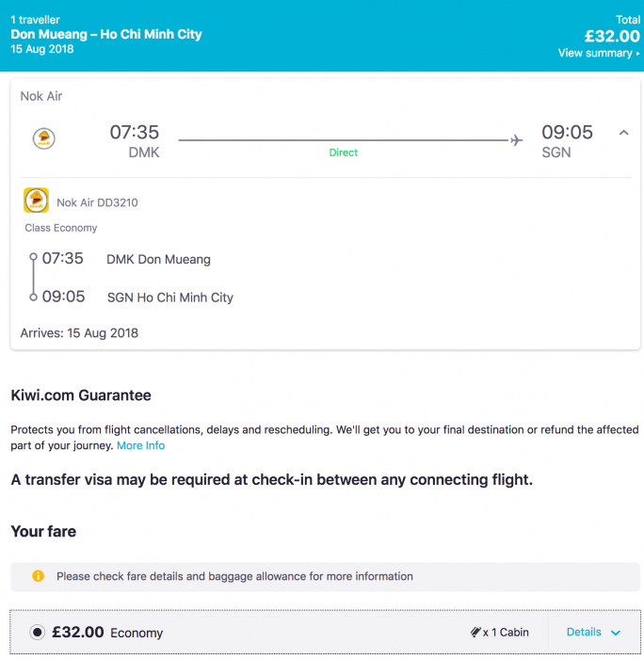Click the cabin baggage icon
The height and width of the screenshot is (659, 644).
point(475,633)
